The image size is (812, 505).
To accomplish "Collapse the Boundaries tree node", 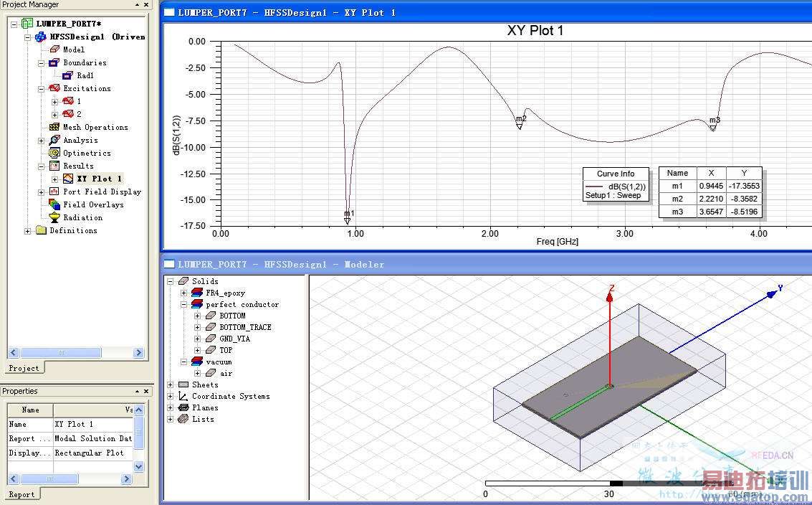I will pos(42,63).
